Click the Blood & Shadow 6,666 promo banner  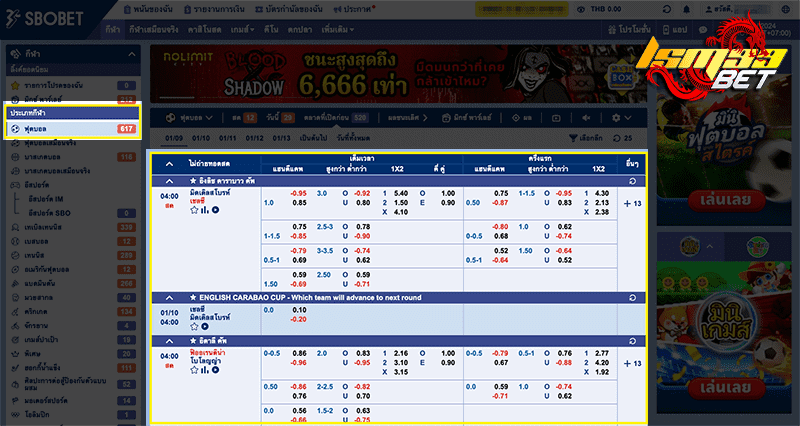tap(398, 74)
